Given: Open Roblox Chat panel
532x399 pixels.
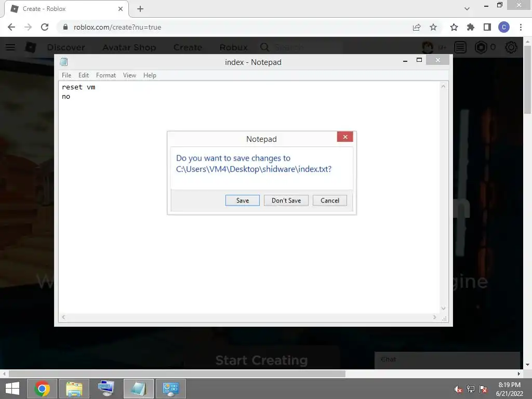Looking at the screenshot, I should 447,360.
